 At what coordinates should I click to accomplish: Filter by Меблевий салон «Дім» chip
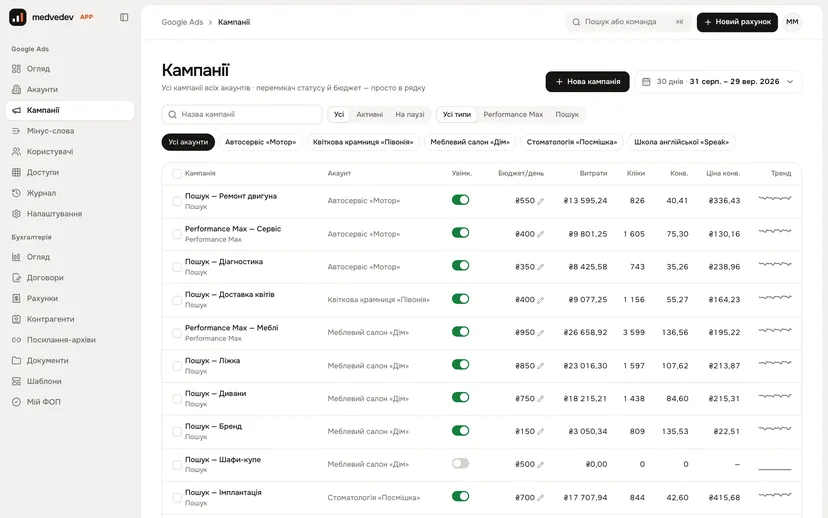coord(470,142)
